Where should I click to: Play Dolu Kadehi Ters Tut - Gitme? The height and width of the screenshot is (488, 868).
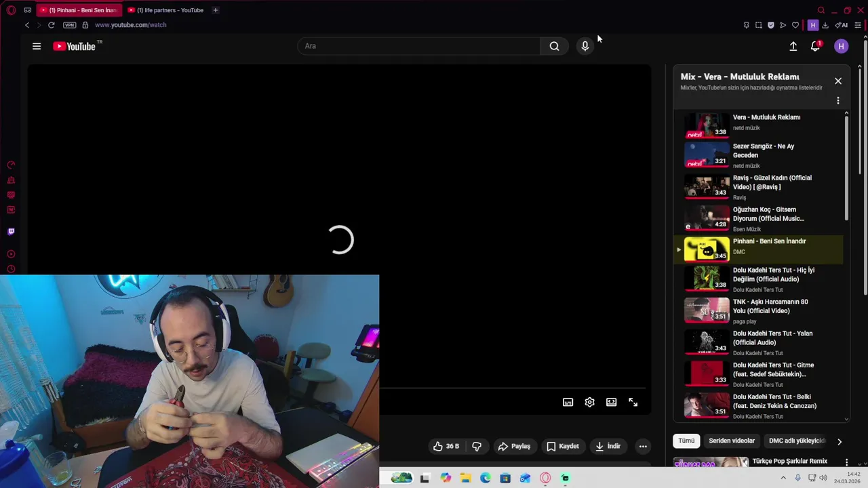tap(758, 374)
